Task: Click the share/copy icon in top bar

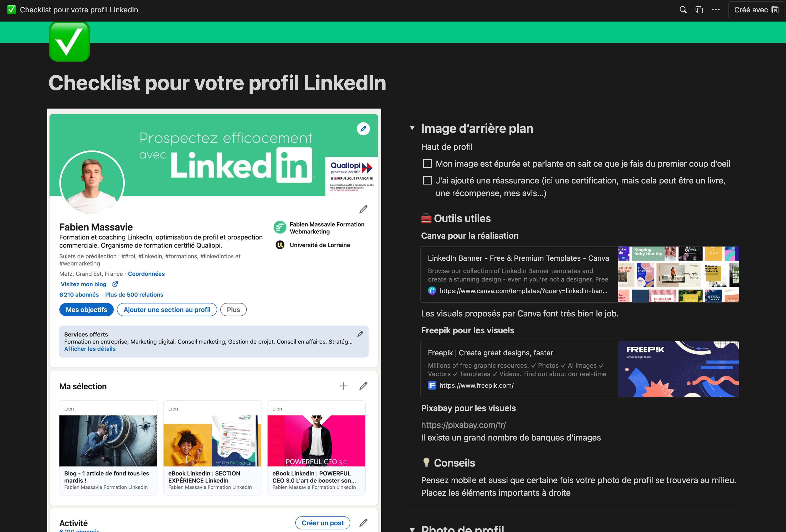Action: pos(699,9)
